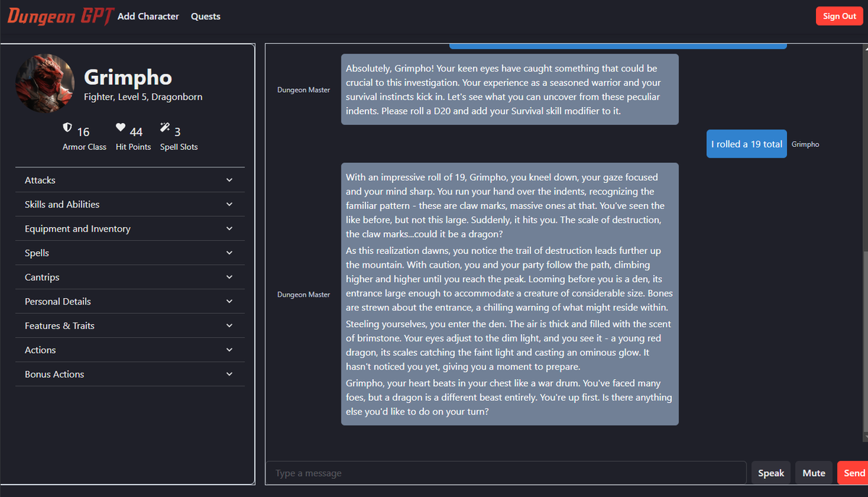Click the Spell Slots value 3

(177, 132)
